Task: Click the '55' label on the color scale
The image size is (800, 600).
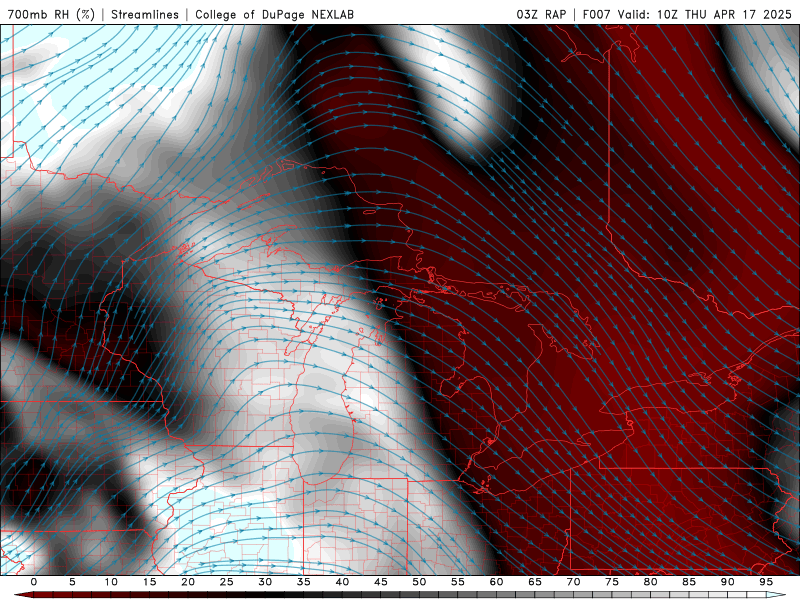Action: tap(458, 582)
